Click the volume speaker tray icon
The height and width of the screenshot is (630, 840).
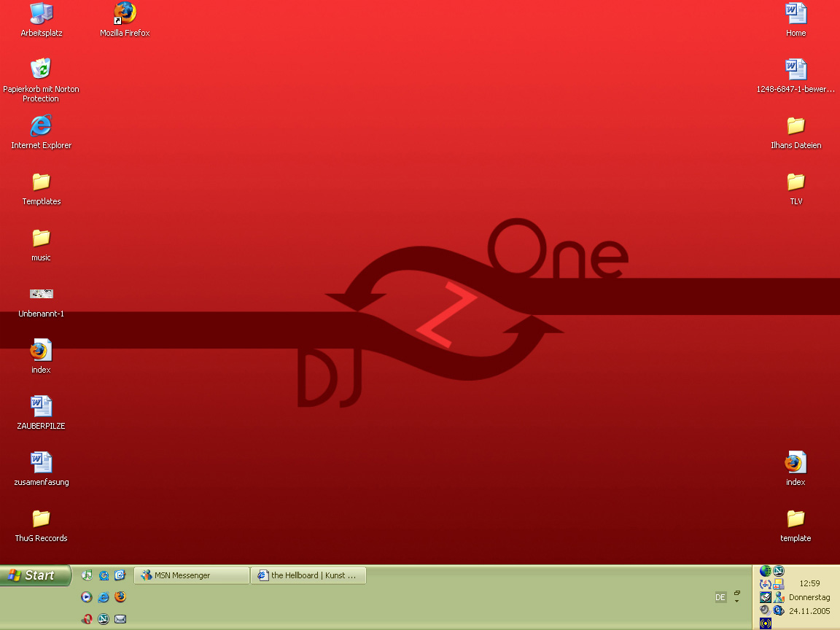tap(765, 610)
